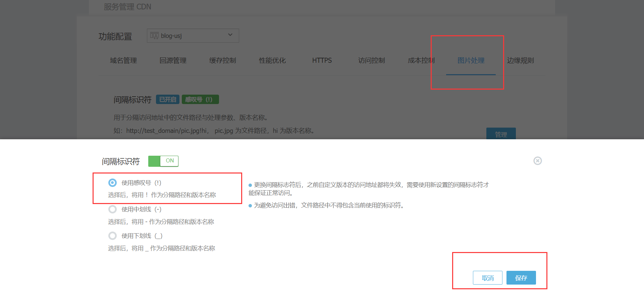Switch to the 域名管理 tab
Screen dimensions: 644x298
coord(123,60)
